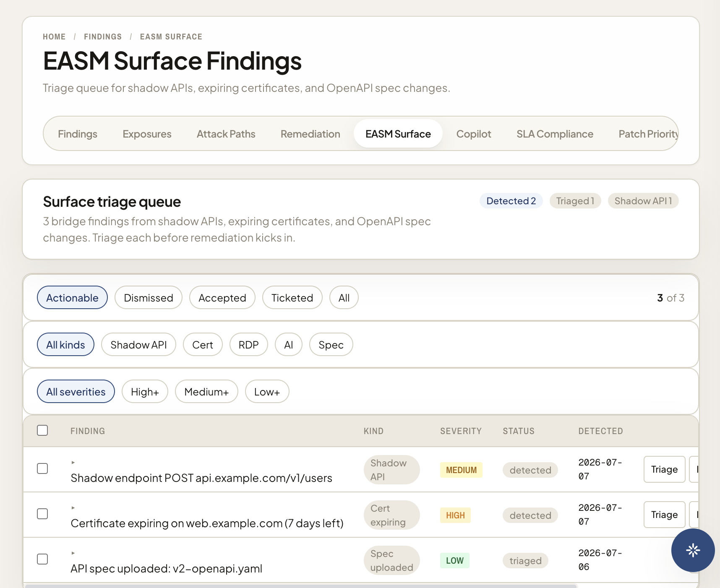Click the Spec uploaded kind pill
This screenshot has width=720, height=588.
(391, 560)
